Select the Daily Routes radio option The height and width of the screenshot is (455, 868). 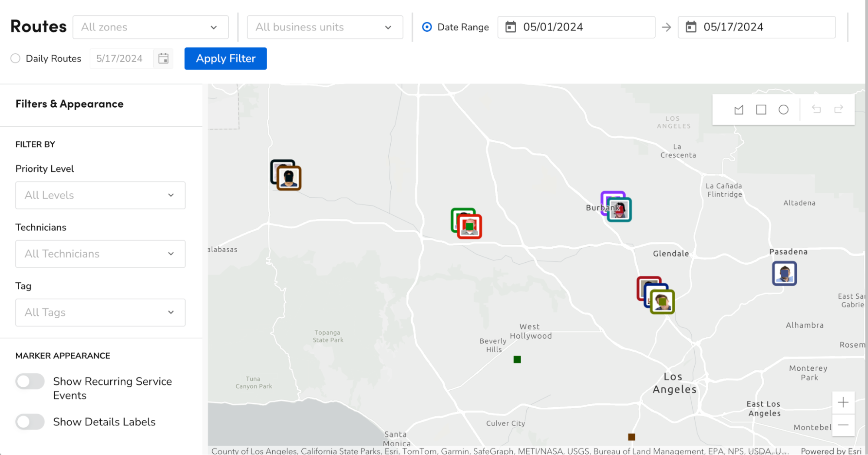(x=16, y=59)
